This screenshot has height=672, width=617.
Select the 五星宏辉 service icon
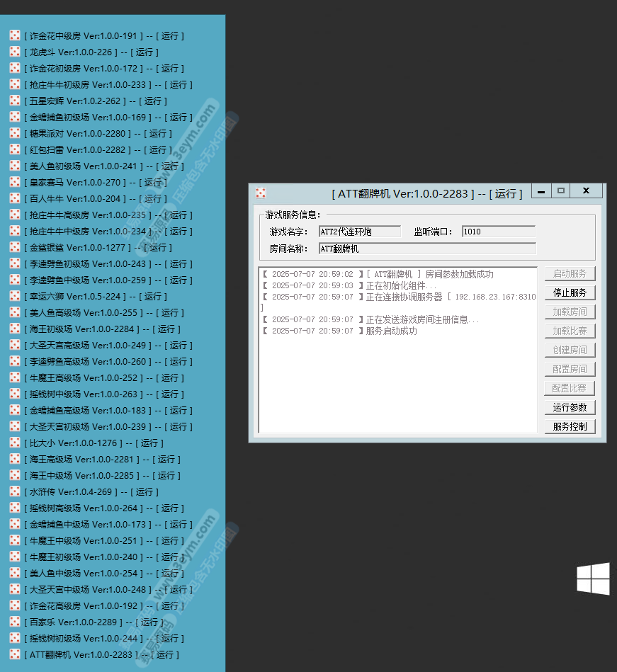click(14, 101)
